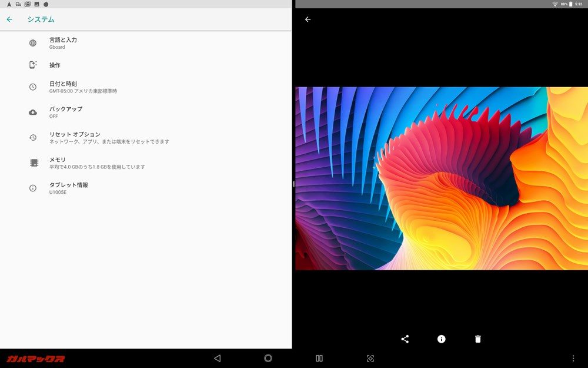Tap the back arrow in the photo viewer
Image resolution: width=588 pixels, height=368 pixels.
307,19
